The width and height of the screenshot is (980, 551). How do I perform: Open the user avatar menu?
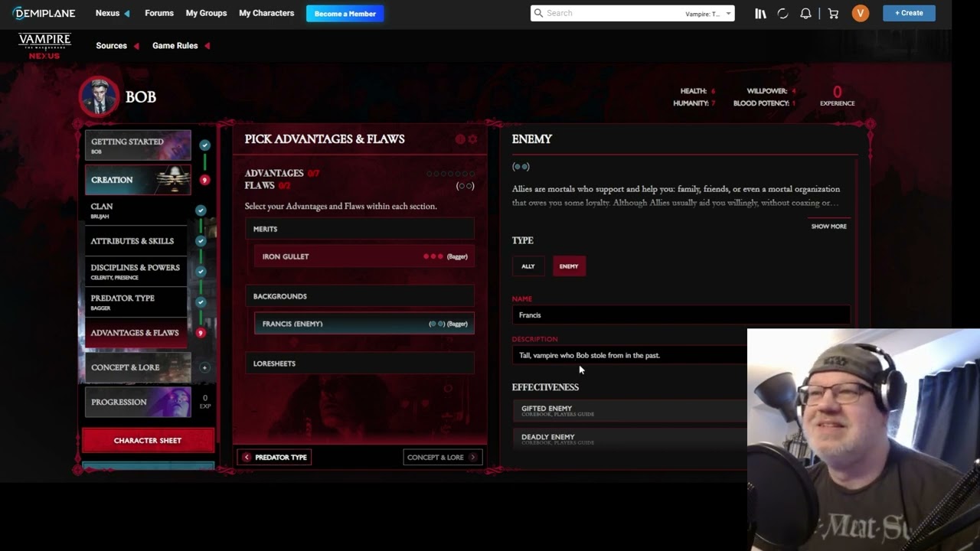tap(861, 13)
